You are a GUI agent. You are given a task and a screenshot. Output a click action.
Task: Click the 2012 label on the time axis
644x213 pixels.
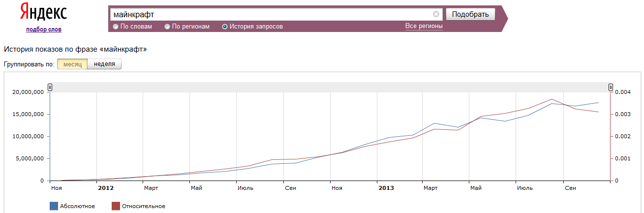point(106,188)
